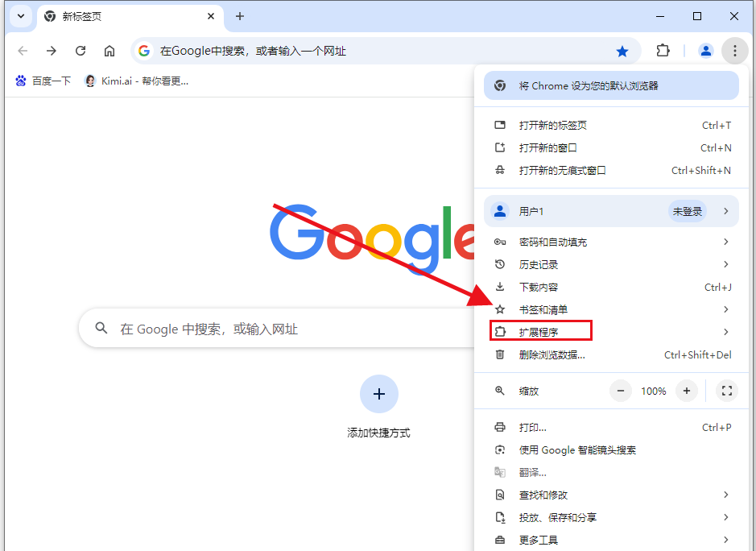Open the profile avatar in the toolbar
This screenshot has height=551, width=756.
706,51
